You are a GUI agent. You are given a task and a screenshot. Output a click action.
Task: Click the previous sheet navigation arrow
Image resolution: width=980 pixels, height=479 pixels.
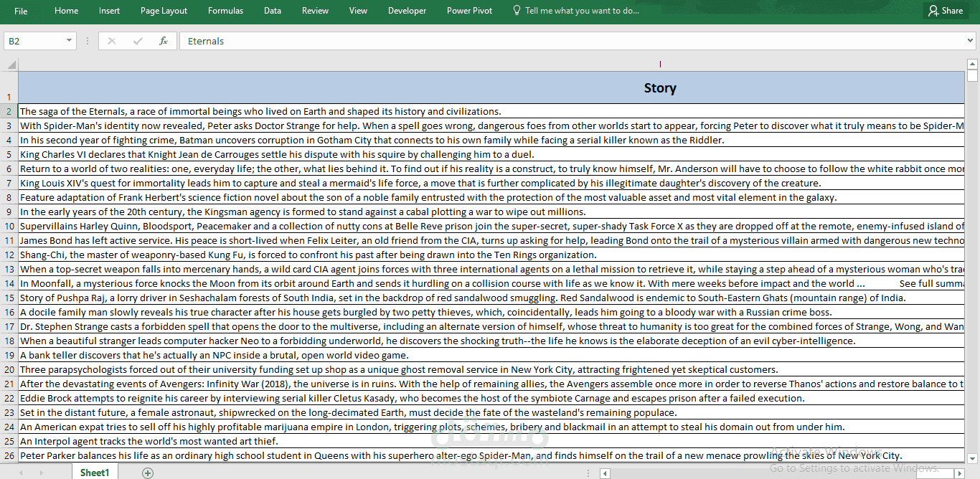tap(21, 473)
